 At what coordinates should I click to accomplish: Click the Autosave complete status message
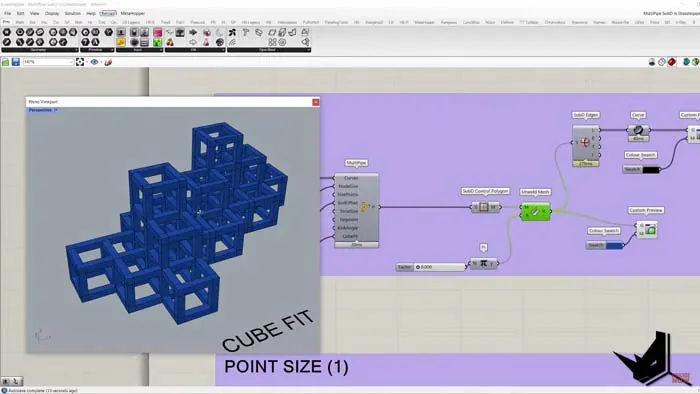click(x=43, y=390)
